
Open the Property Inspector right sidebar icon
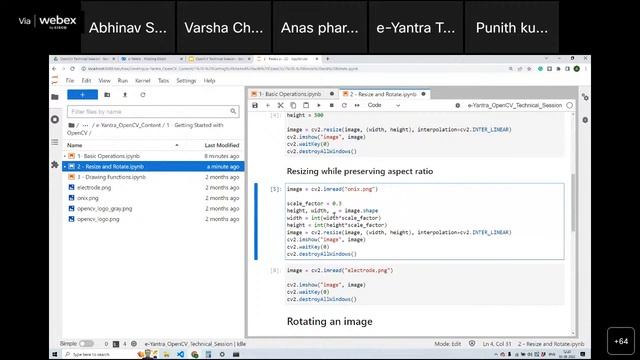[x=585, y=97]
